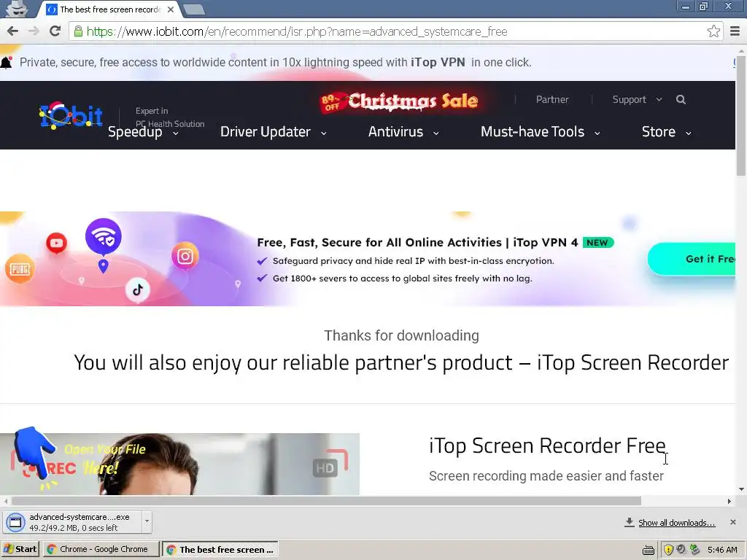Screen dimensions: 747x560
Task: Click the scroll-down arrow of vertical scrollbar
Action: (741, 489)
